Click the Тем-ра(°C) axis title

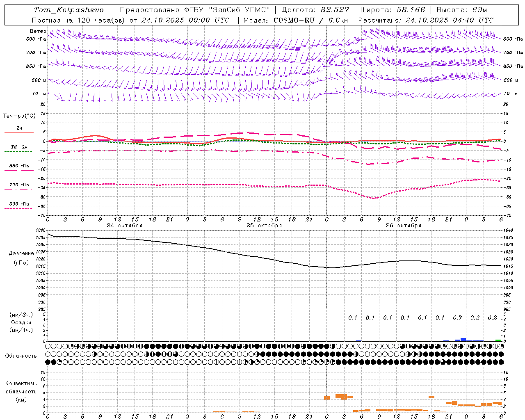pyautogui.click(x=19, y=116)
